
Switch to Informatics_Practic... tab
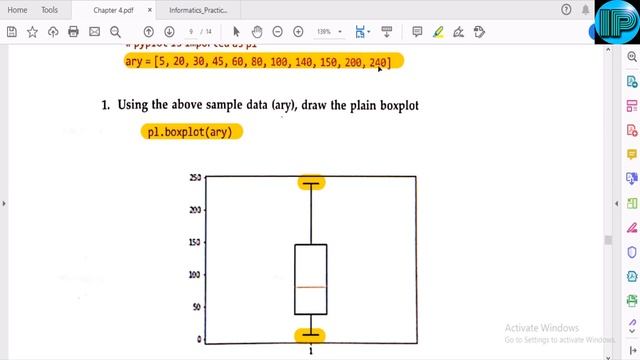pyautogui.click(x=198, y=10)
